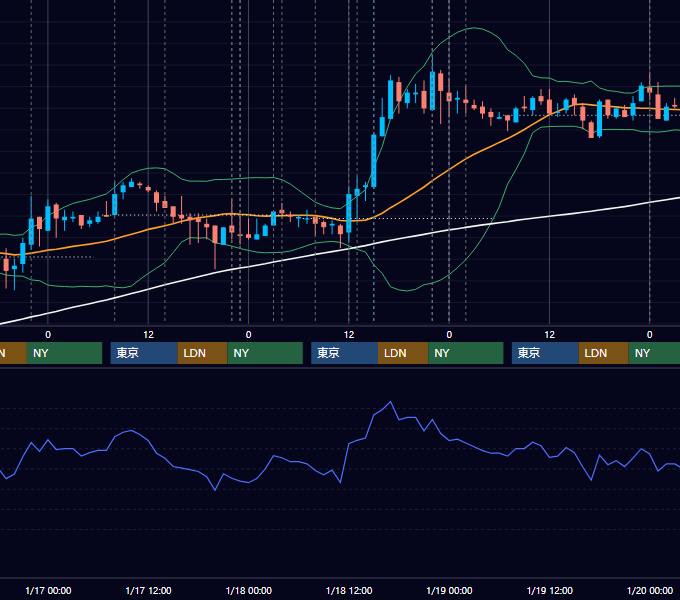
Task: Select the LDN session block before 1/19 00:00
Action: (403, 353)
